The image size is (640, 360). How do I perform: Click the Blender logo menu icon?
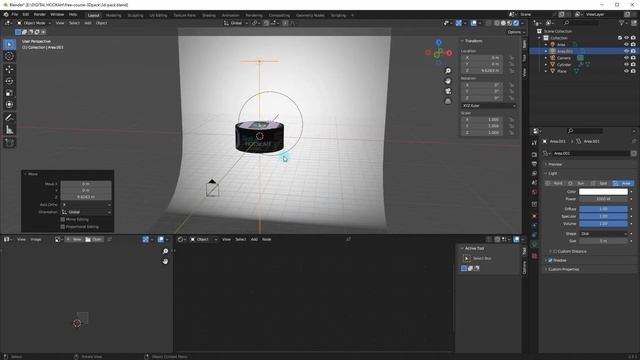6,14
